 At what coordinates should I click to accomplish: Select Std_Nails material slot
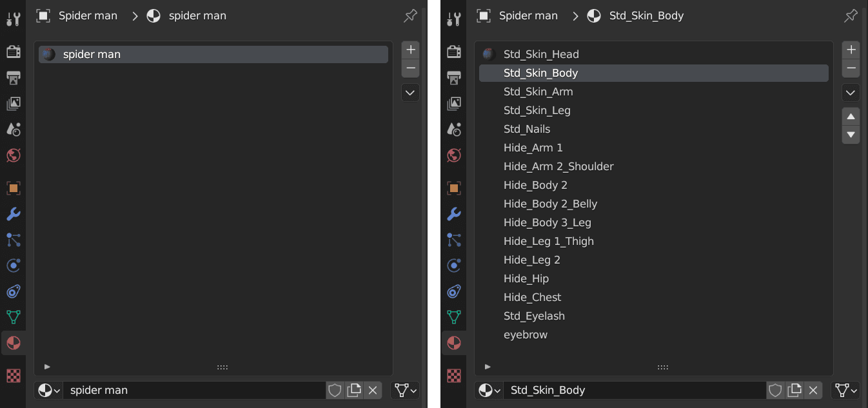click(654, 129)
